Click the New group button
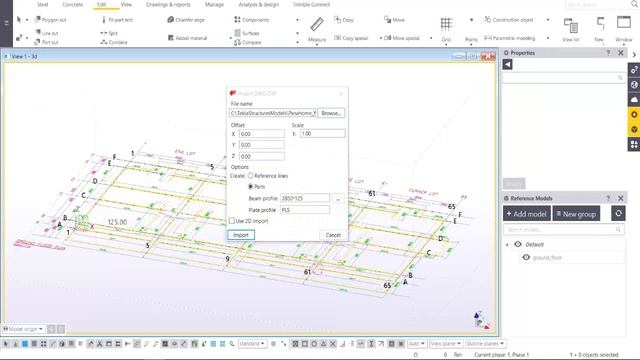Image resolution: width=640 pixels, height=360 pixels. click(x=576, y=213)
